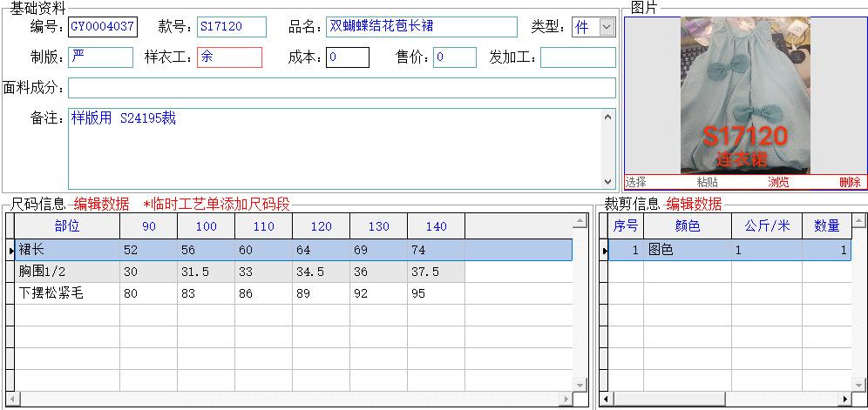This screenshot has width=868, height=410.
Task: Click the 部位 column header
Action: click(x=67, y=226)
